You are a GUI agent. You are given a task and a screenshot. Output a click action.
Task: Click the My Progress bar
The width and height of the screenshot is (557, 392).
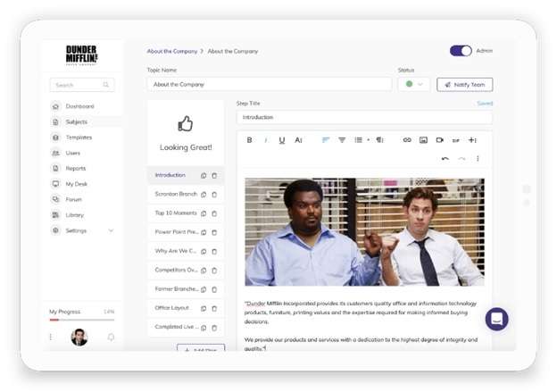[x=82, y=320]
